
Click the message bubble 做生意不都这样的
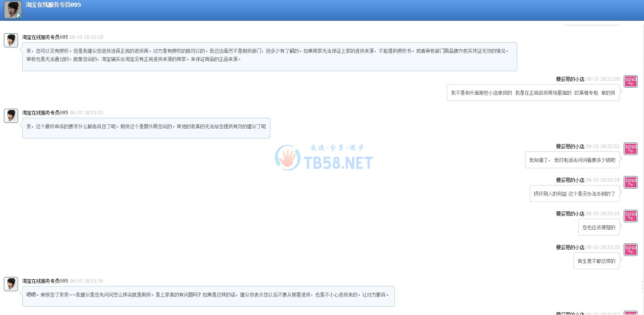[596, 261]
